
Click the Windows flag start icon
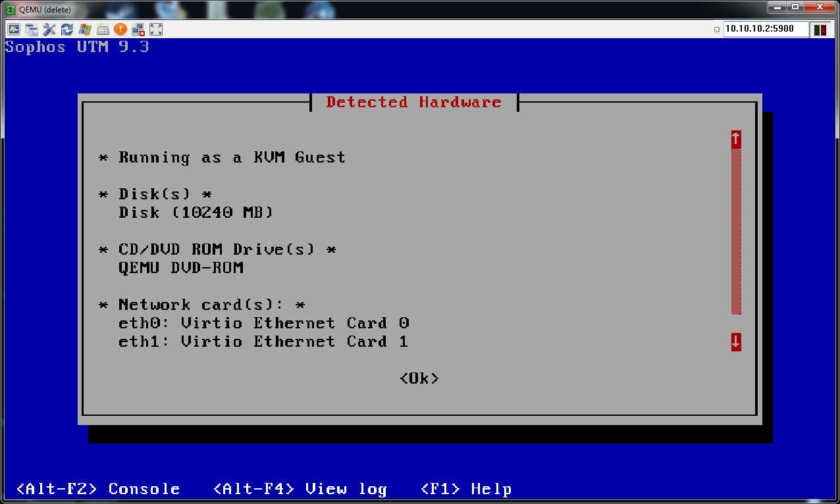click(85, 29)
